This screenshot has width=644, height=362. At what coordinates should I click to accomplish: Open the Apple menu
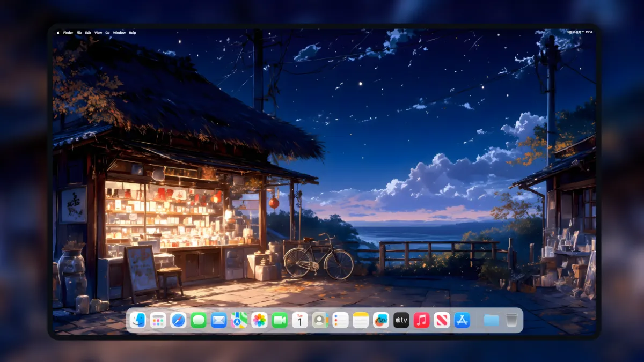click(58, 33)
